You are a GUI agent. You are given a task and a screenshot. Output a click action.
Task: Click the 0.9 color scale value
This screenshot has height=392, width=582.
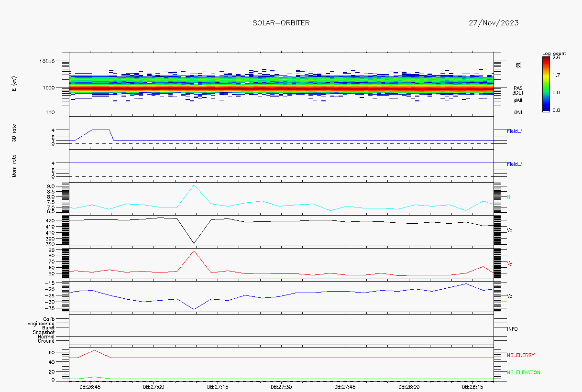click(x=556, y=93)
